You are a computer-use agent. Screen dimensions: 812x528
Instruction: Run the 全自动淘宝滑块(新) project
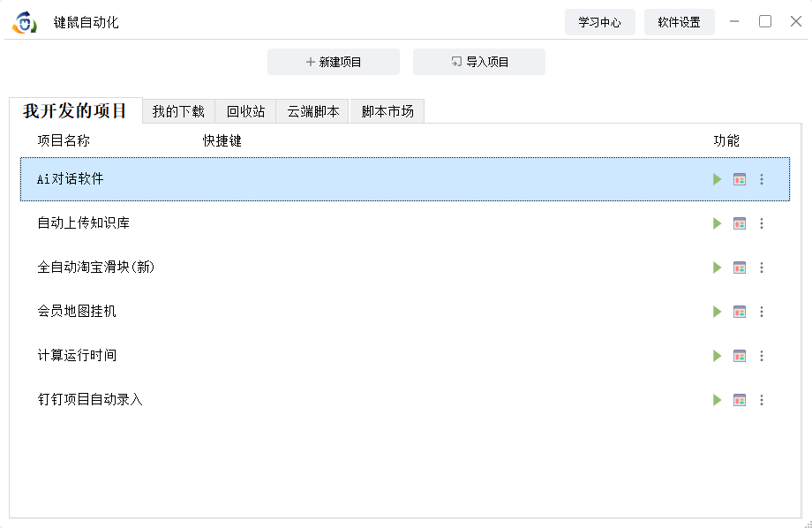coord(718,268)
